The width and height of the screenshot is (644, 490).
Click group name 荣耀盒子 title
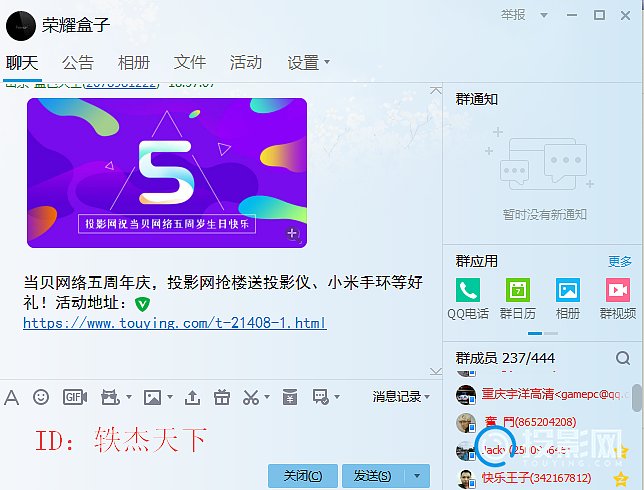pos(76,25)
